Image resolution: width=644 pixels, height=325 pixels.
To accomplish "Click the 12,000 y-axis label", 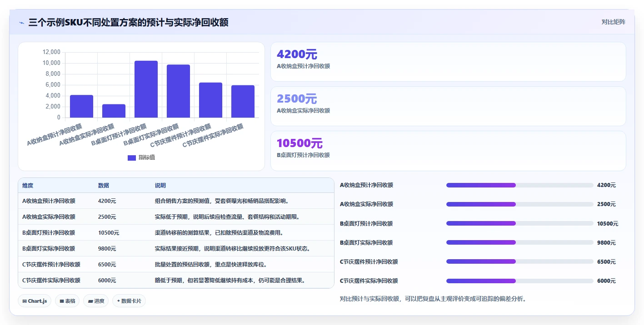I will 51,52.
